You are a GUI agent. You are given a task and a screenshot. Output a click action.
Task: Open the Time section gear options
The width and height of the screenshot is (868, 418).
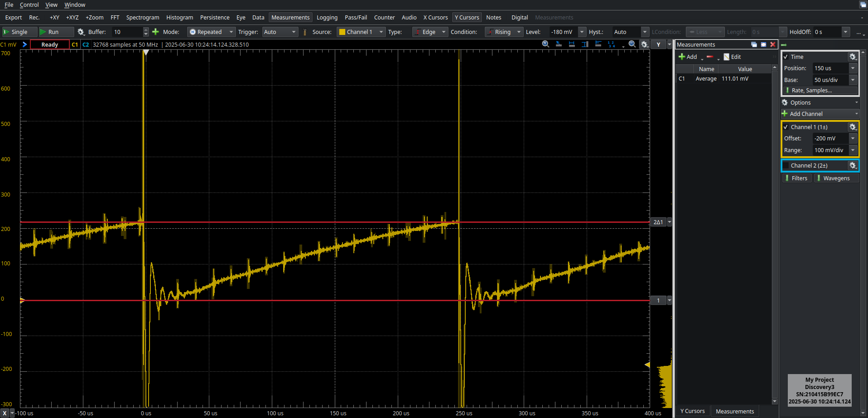[853, 57]
